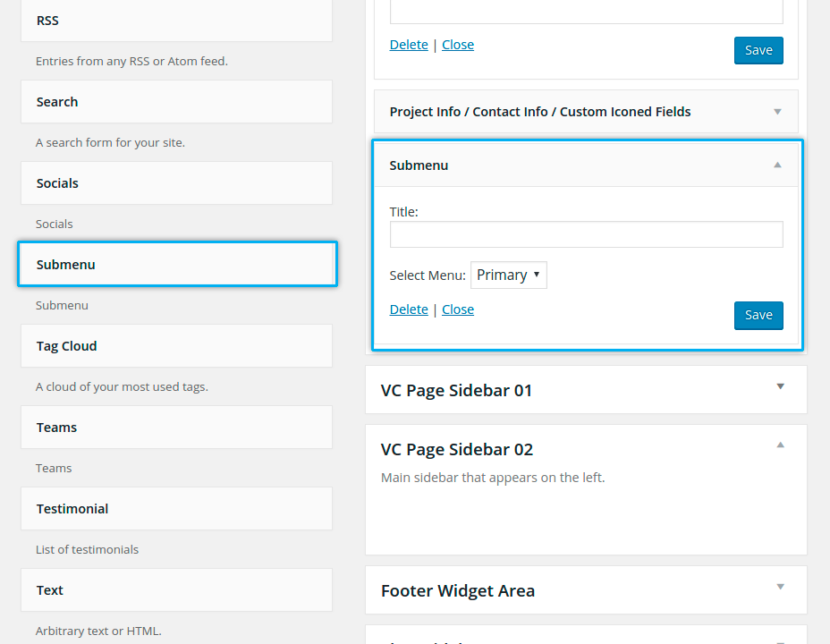830x644 pixels.
Task: Choose the Testimonial available widget
Action: click(x=176, y=509)
